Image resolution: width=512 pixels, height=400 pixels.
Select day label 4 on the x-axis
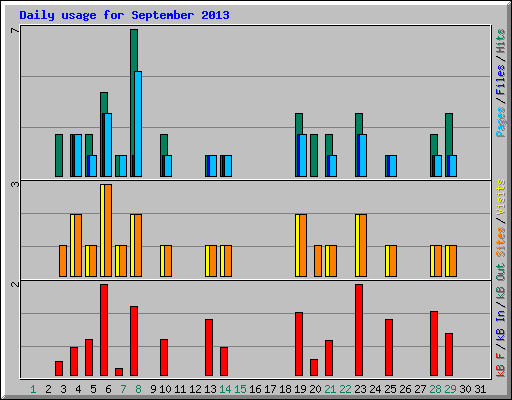78,389
